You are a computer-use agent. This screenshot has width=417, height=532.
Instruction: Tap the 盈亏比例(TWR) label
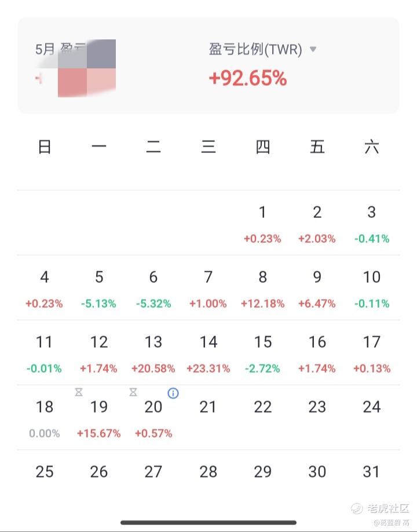pos(255,49)
